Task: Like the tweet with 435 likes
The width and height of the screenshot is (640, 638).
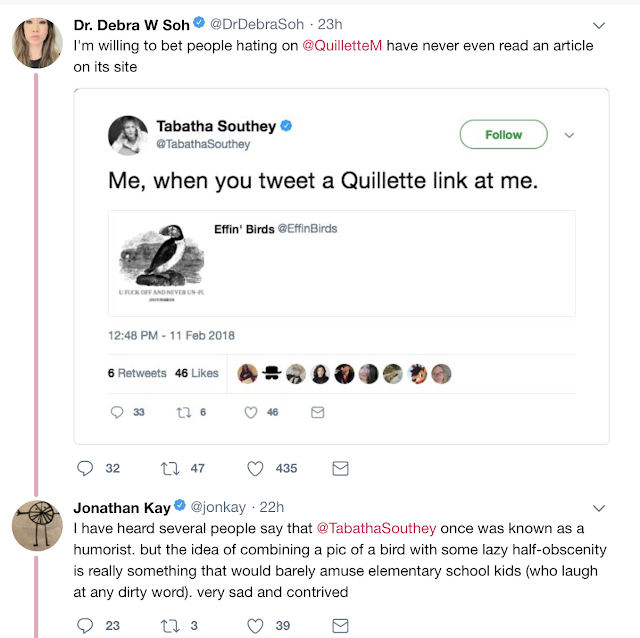Action: point(255,468)
